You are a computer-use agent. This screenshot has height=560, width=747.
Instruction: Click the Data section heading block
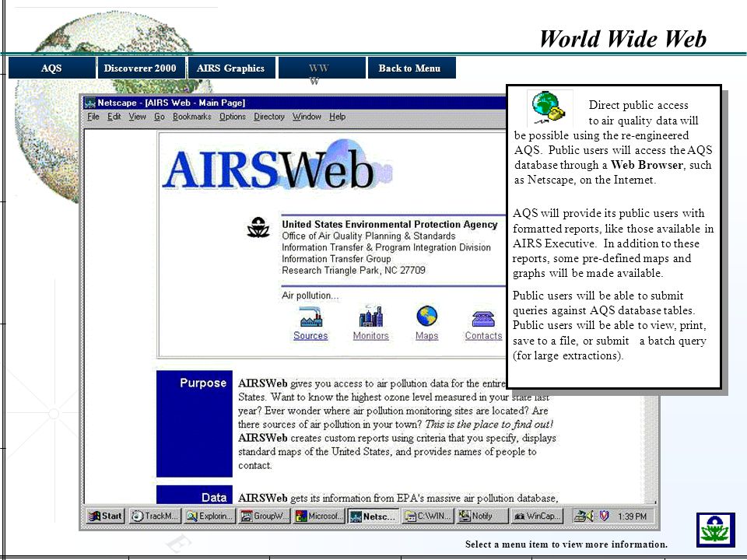pos(195,495)
